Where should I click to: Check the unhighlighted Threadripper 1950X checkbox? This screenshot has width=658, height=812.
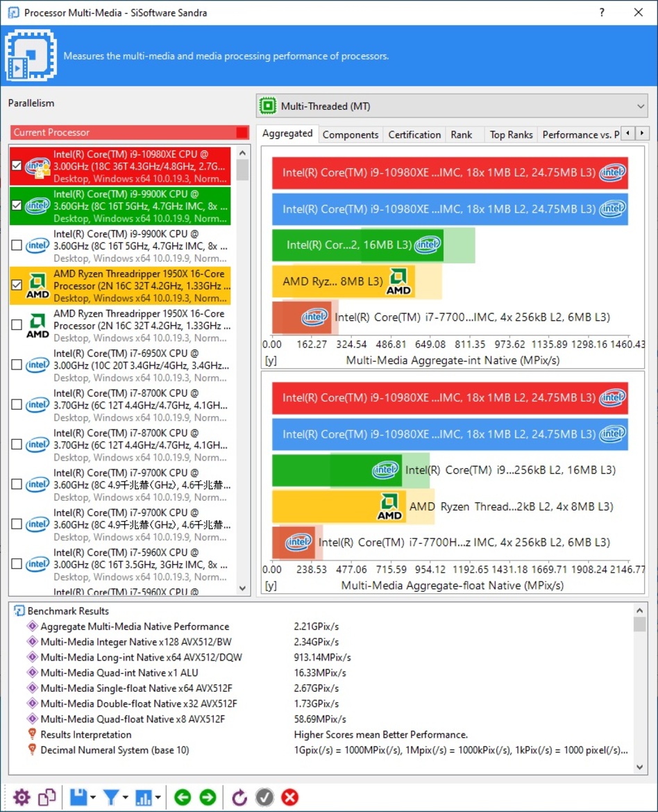[17, 324]
